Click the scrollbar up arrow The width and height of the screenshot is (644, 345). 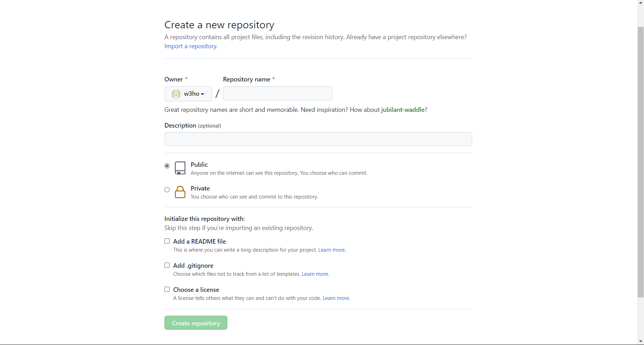pos(641,3)
